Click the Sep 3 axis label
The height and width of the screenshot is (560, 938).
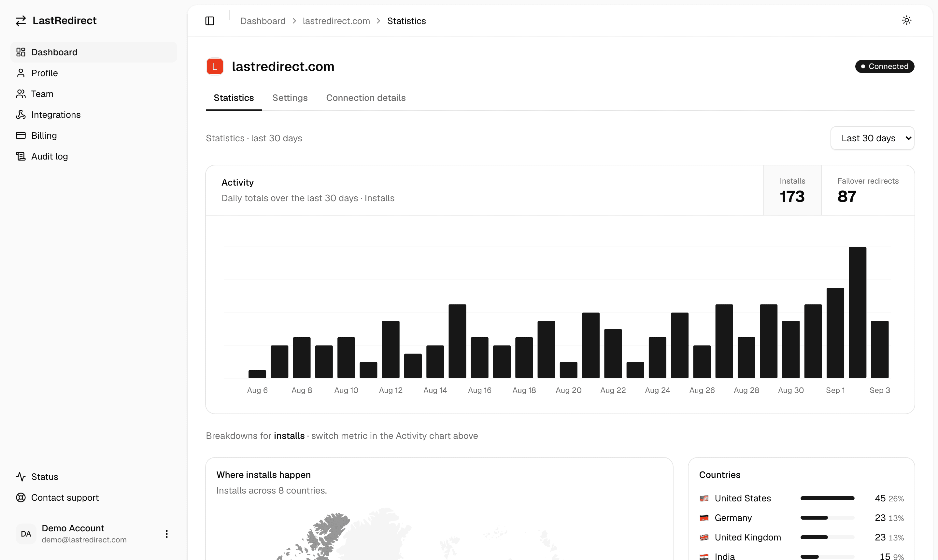coord(879,390)
